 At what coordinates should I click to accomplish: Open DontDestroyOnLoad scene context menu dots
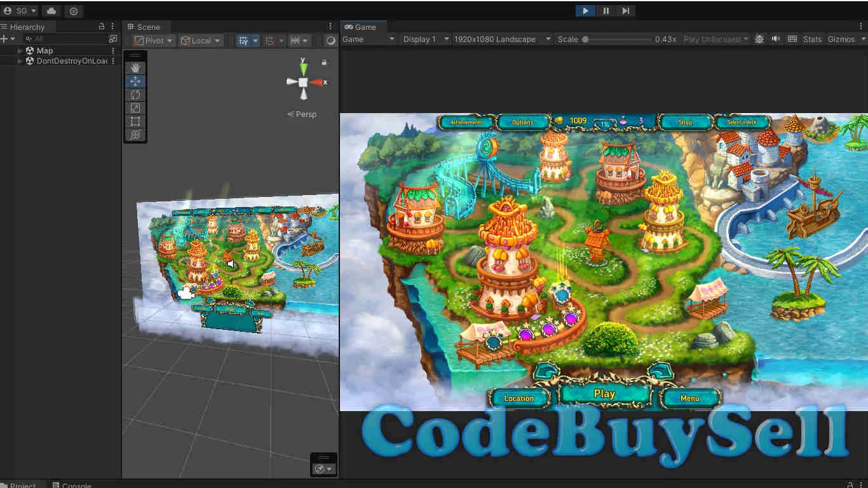[113, 61]
